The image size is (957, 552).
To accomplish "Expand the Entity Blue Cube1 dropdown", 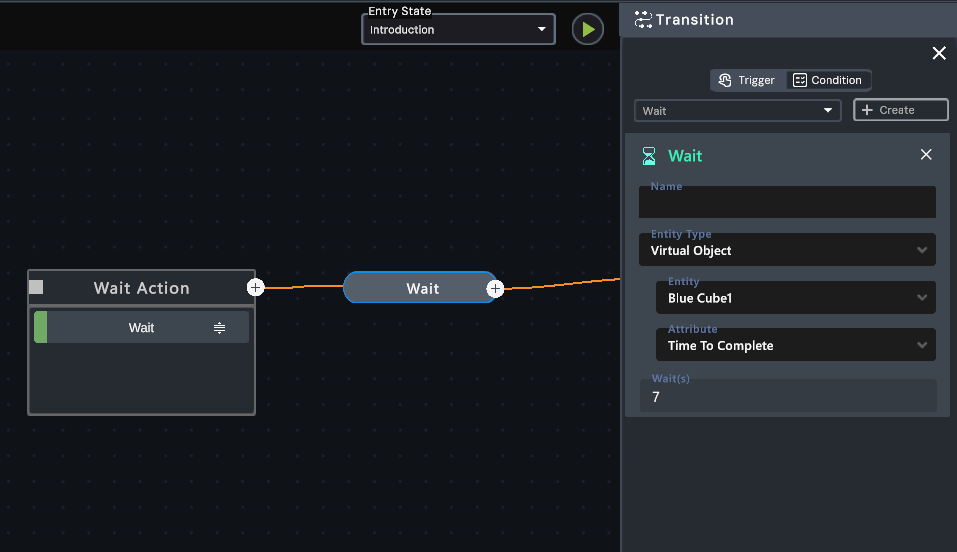I will point(795,298).
